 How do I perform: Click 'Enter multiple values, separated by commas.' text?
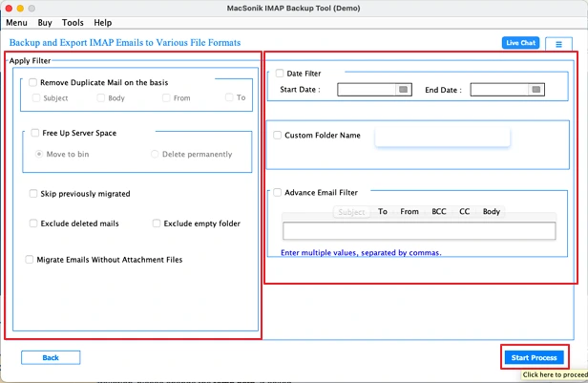(361, 253)
